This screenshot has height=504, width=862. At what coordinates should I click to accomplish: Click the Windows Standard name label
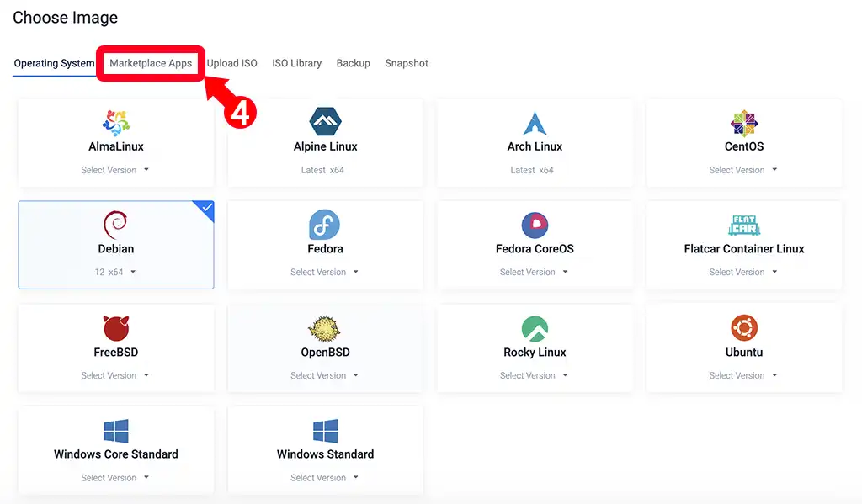326,454
